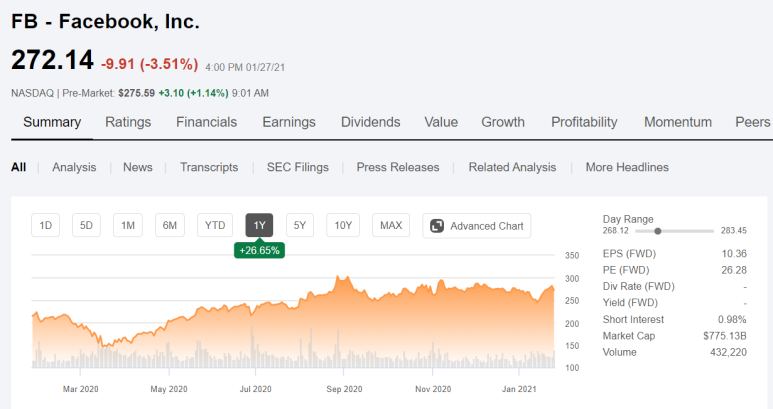Viewport: 773px width, 409px height.
Task: Select the 1D chart range
Action: pyautogui.click(x=45, y=225)
